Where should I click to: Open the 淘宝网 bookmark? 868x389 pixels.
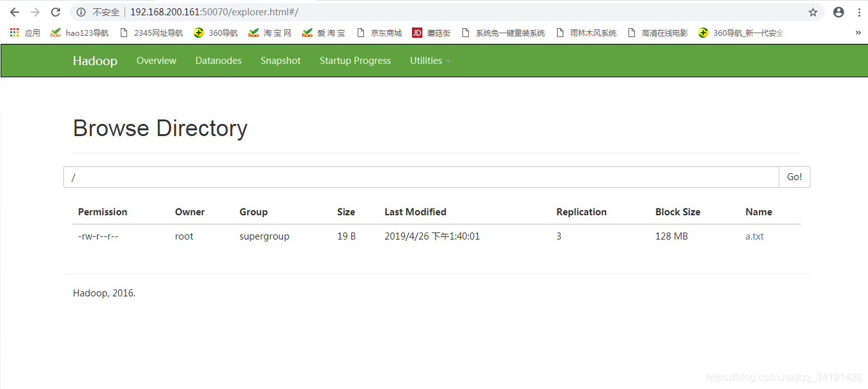[x=270, y=33]
